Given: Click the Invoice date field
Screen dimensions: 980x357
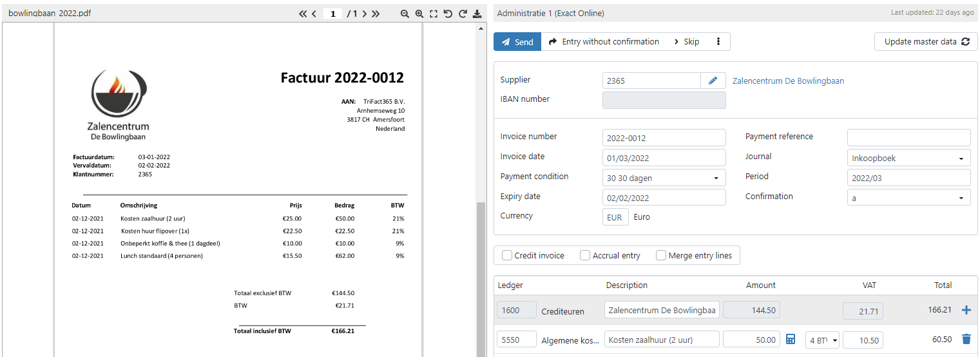Looking at the screenshot, I should [x=664, y=158].
